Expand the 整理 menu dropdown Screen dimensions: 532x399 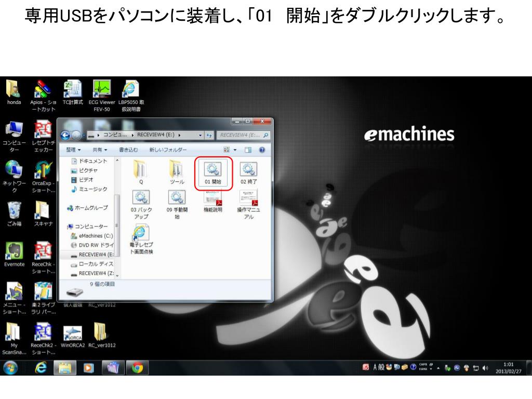pos(74,150)
